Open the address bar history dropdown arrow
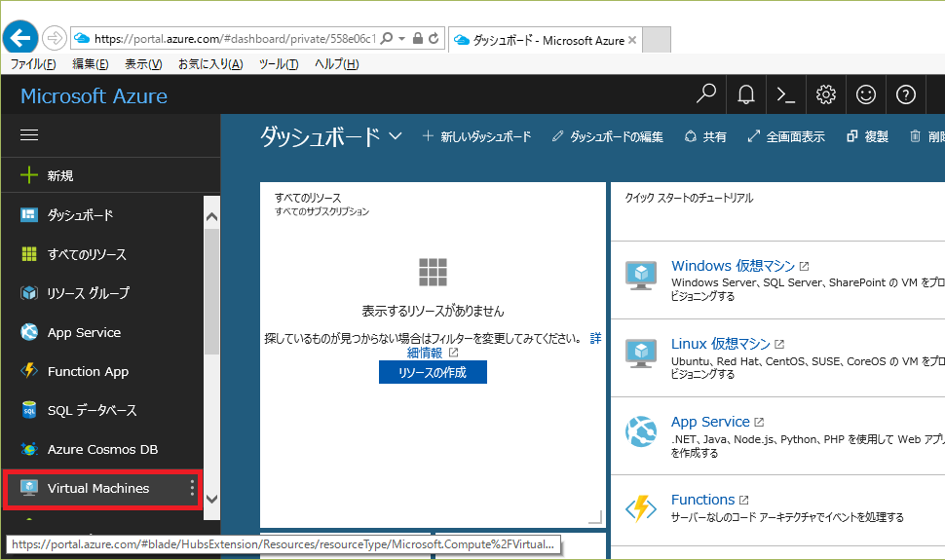Screen dimensions: 945x560 tap(402, 39)
